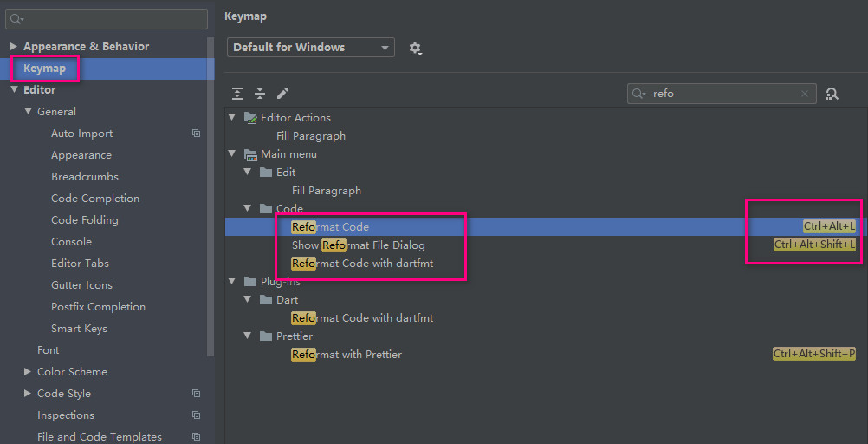Image resolution: width=868 pixels, height=444 pixels.
Task: Select 'Show Reformat File Dialog' action
Action: (x=359, y=245)
